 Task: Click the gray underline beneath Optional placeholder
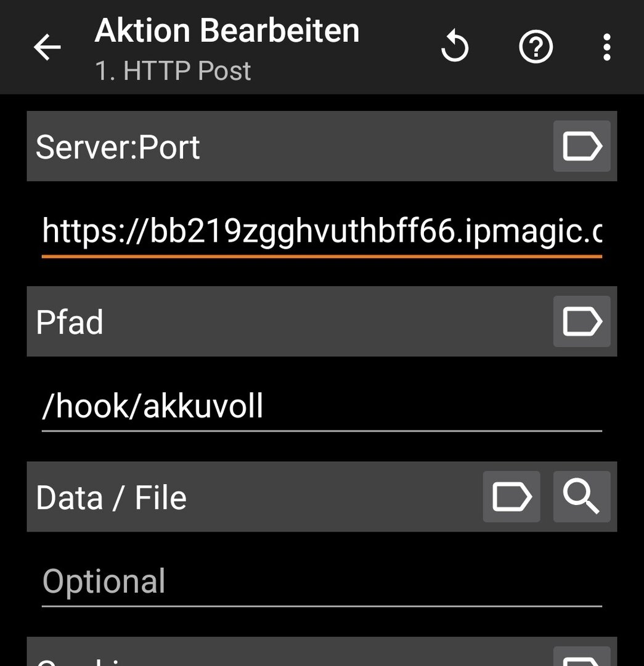coord(320,606)
